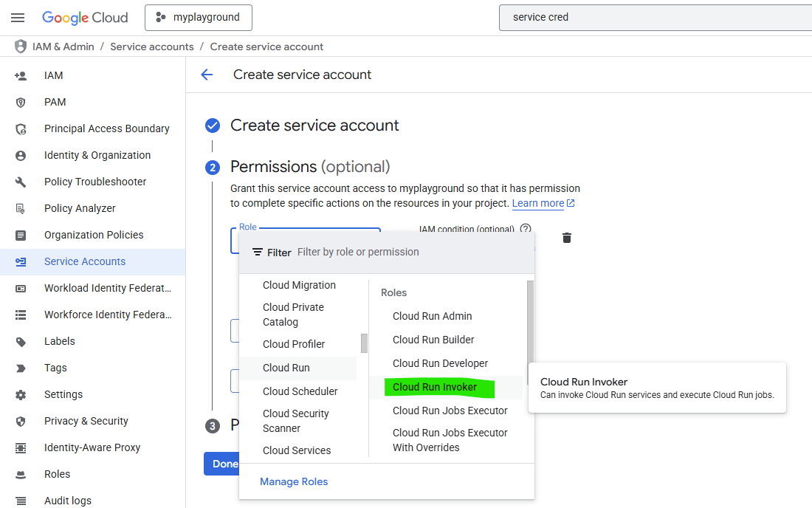Delete the role using the trash icon
The width and height of the screenshot is (812, 508).
[567, 238]
